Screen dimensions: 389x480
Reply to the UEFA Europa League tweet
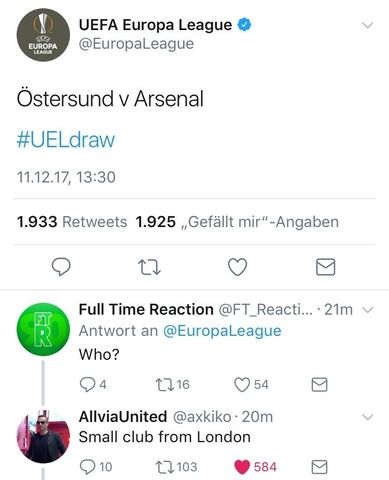point(61,267)
